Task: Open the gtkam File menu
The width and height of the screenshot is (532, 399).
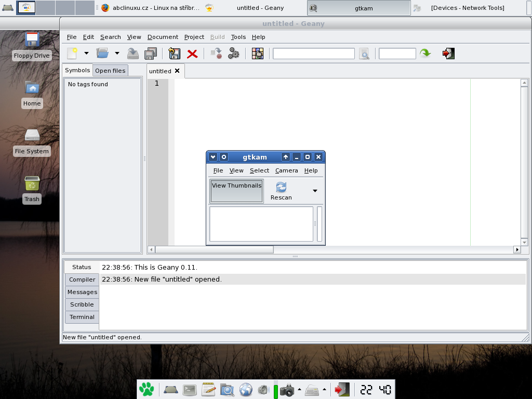Action: [218, 170]
